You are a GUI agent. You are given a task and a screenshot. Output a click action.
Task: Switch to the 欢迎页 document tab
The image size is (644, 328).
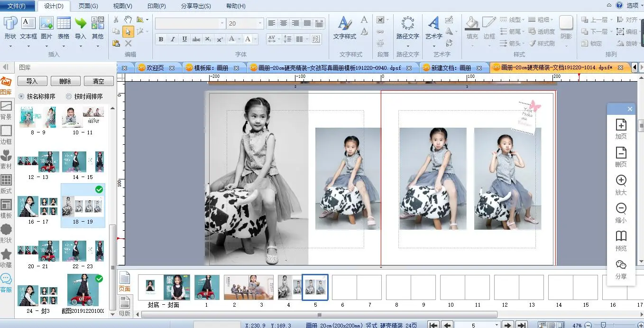155,68
